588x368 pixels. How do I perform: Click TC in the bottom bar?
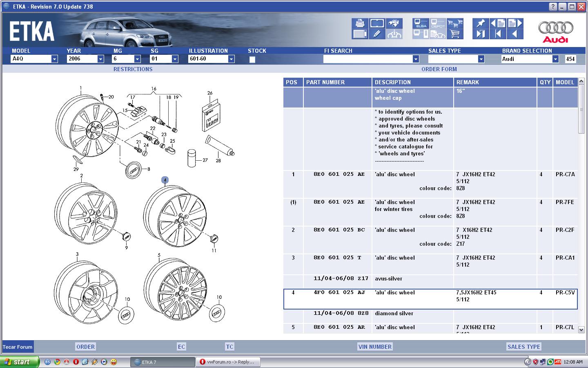229,347
